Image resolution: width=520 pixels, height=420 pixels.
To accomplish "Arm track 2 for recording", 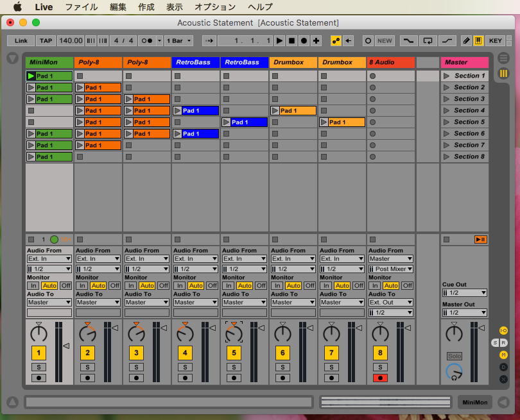I will [x=87, y=378].
